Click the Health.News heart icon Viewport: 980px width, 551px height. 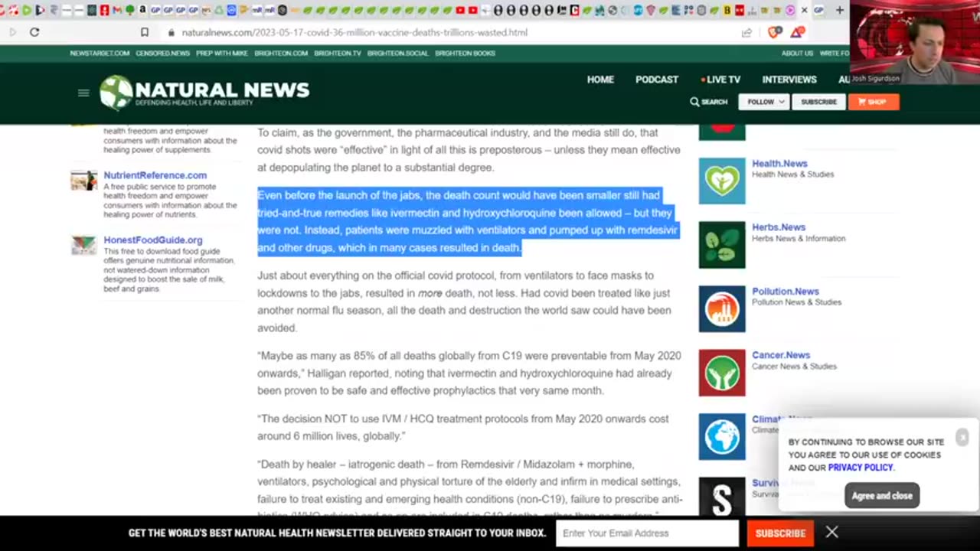tap(722, 181)
